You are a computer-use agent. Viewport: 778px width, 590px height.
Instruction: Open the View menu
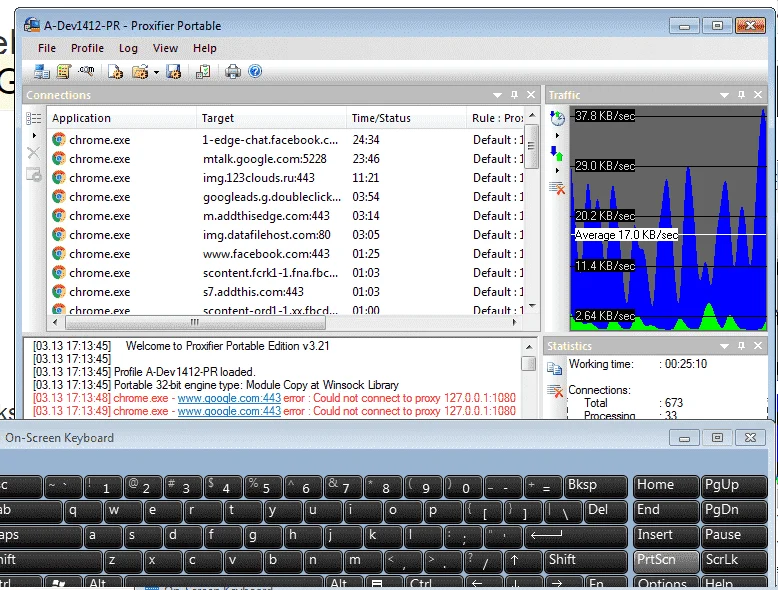pos(165,48)
